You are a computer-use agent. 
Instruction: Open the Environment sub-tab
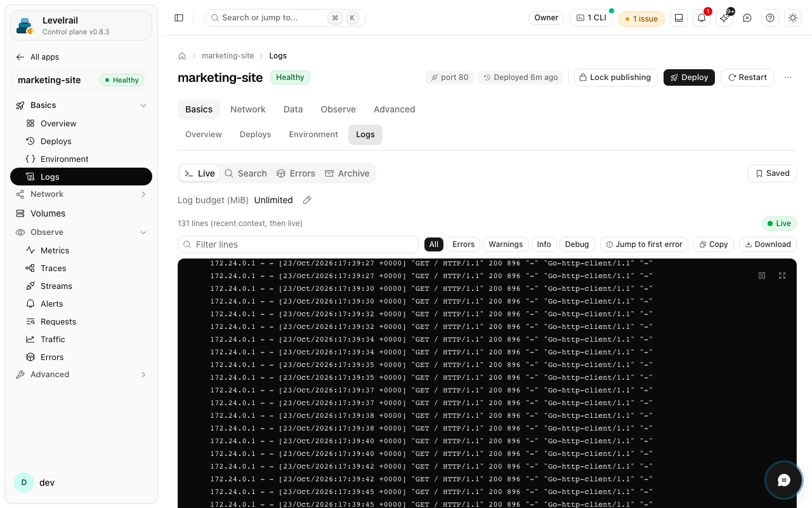[313, 135]
